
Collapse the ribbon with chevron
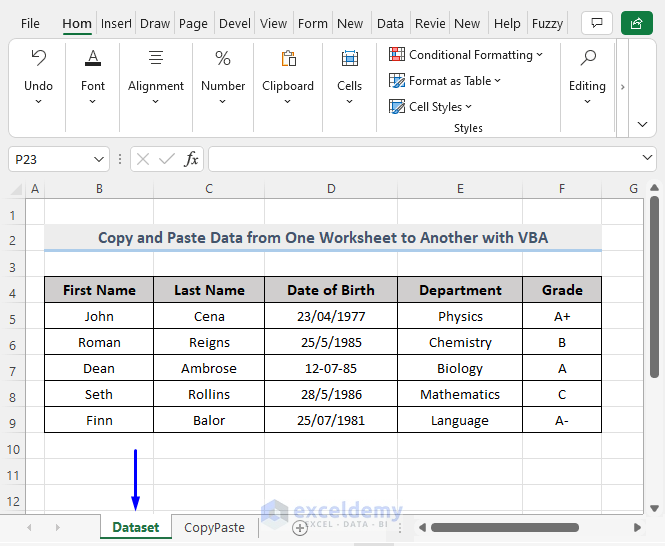coord(642,124)
